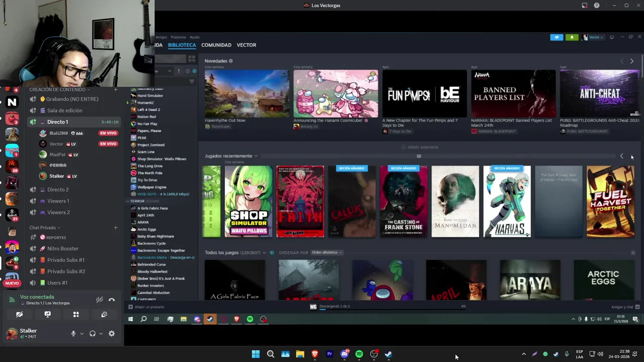Select Wallpaper Engine in library list

tap(151, 187)
